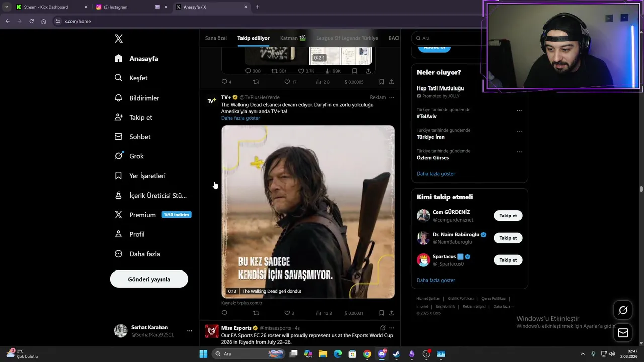Screen dimensions: 644x362
Task: Click the Ara search field on X
Action: pos(448,38)
